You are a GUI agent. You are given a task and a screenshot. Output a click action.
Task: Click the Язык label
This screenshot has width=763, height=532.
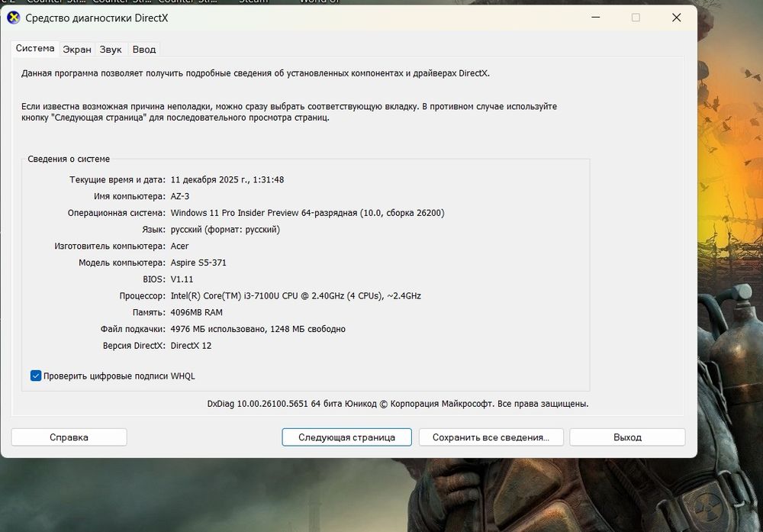point(154,229)
